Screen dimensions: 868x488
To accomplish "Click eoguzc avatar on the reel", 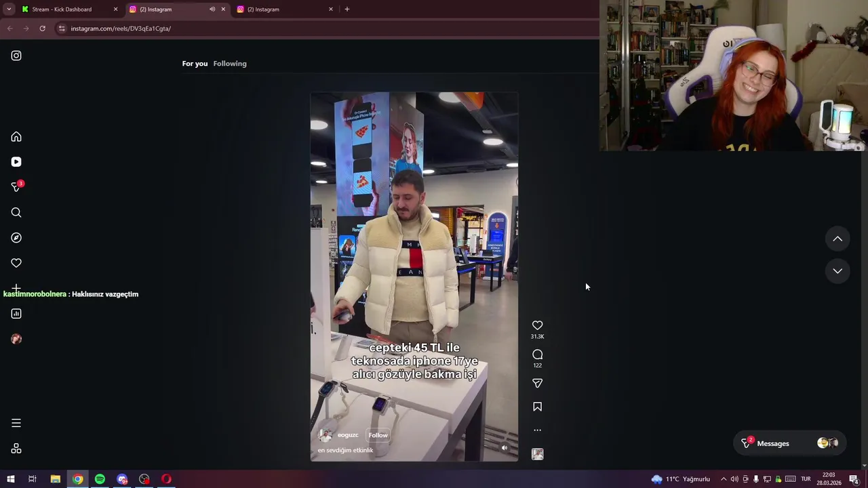I will pyautogui.click(x=325, y=435).
